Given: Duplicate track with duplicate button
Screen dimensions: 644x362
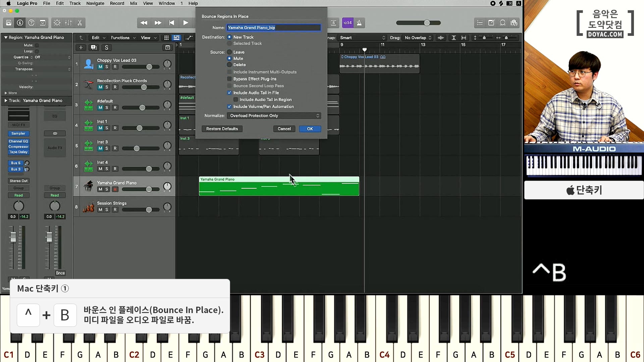Looking at the screenshot, I should click(94, 48).
